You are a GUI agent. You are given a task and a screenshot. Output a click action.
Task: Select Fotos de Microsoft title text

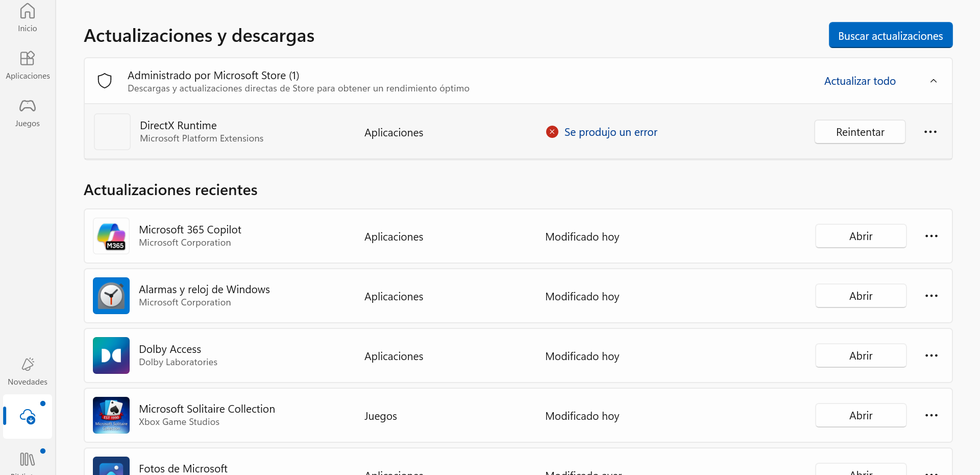[x=183, y=468]
